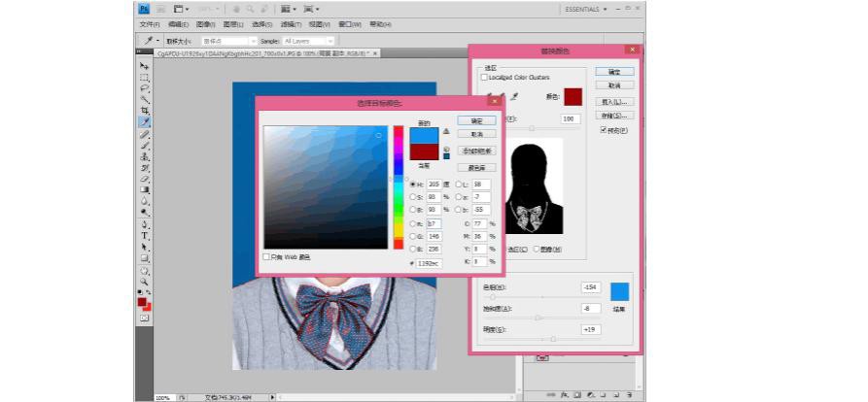Enable Localized Color Clusters checkbox

coord(485,78)
